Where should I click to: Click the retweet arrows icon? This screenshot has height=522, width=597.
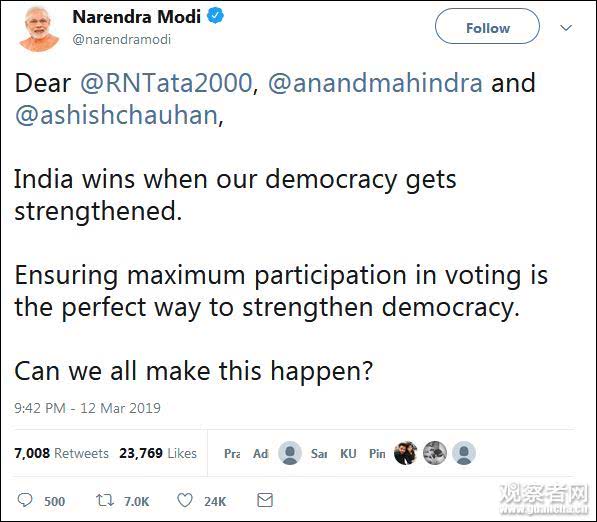(104, 500)
